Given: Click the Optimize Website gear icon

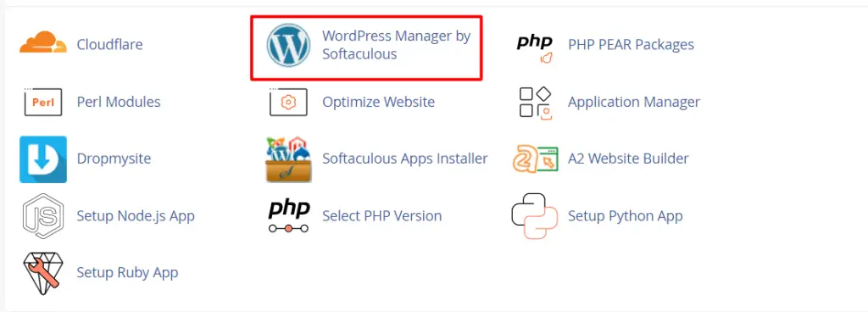Looking at the screenshot, I should (x=288, y=102).
